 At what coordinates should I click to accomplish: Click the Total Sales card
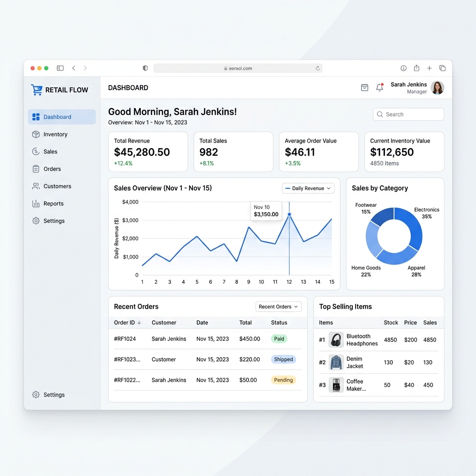pos(233,152)
